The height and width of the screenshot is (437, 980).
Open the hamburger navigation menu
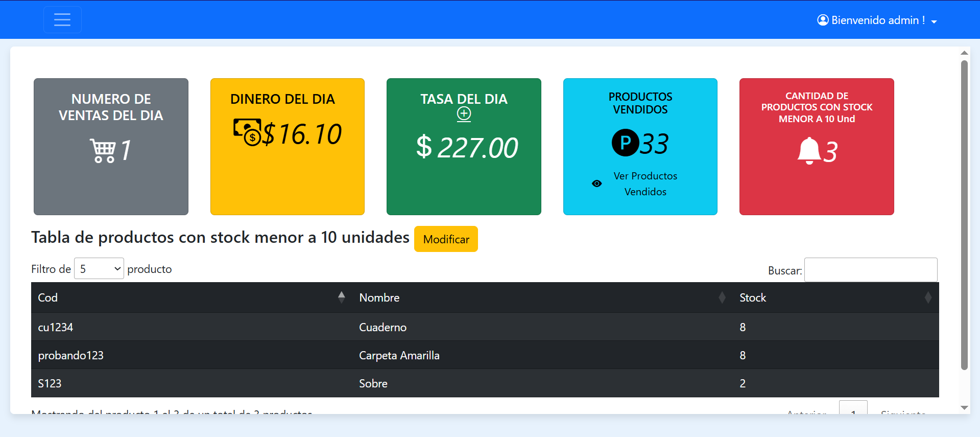click(62, 20)
